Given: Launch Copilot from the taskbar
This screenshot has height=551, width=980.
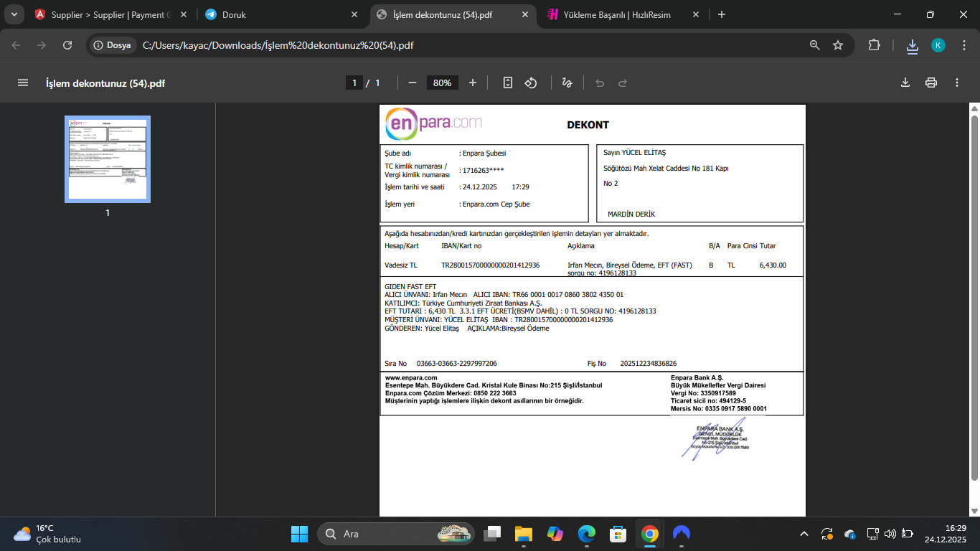Looking at the screenshot, I should point(555,534).
